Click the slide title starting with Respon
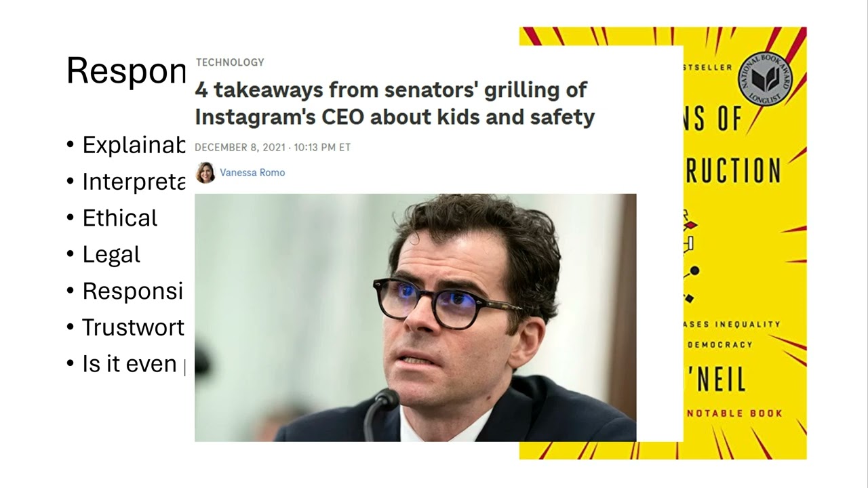Image resolution: width=868 pixels, height=488 pixels. (x=126, y=70)
